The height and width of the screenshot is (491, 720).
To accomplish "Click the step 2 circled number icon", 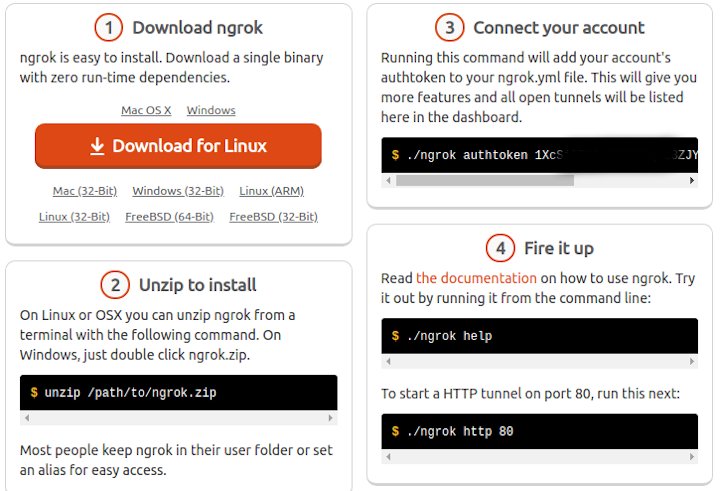I will tap(115, 285).
